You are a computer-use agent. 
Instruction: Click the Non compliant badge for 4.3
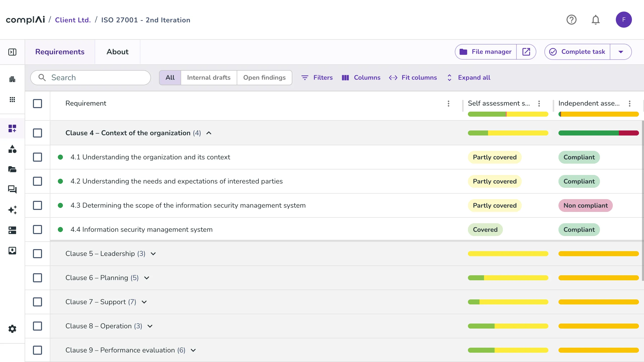point(585,205)
